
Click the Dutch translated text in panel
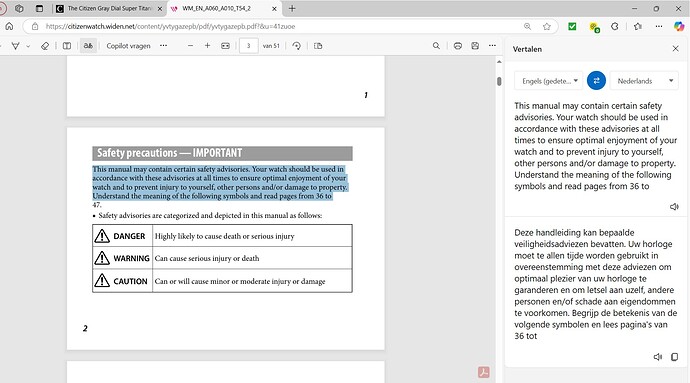click(x=595, y=284)
